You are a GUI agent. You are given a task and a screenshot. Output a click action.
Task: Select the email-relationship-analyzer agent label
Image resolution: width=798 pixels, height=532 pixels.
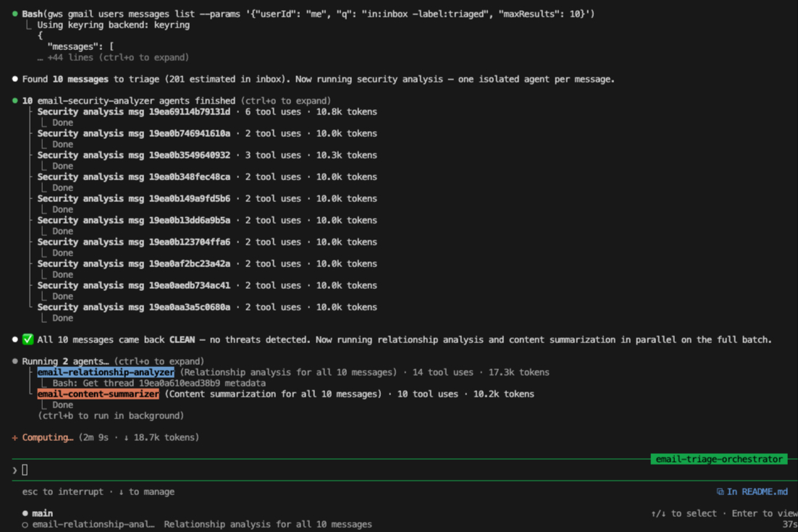point(105,372)
